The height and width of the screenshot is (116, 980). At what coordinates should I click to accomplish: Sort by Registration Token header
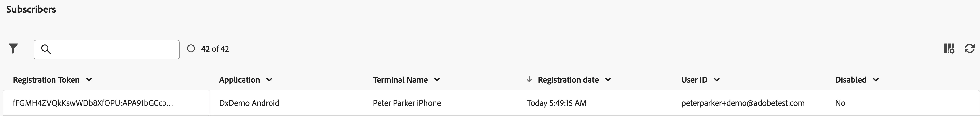(x=46, y=80)
